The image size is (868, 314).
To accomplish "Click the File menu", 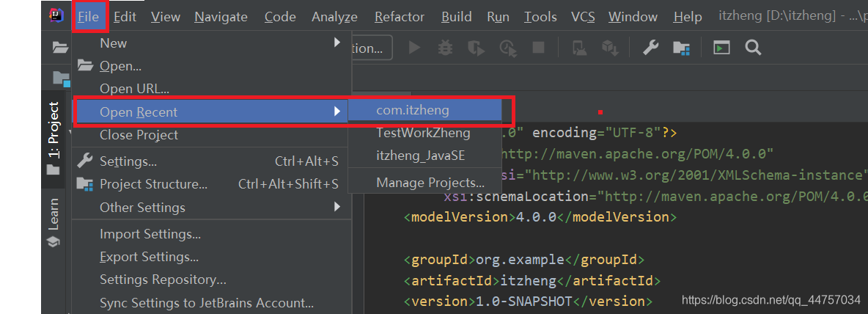I will coord(89,17).
